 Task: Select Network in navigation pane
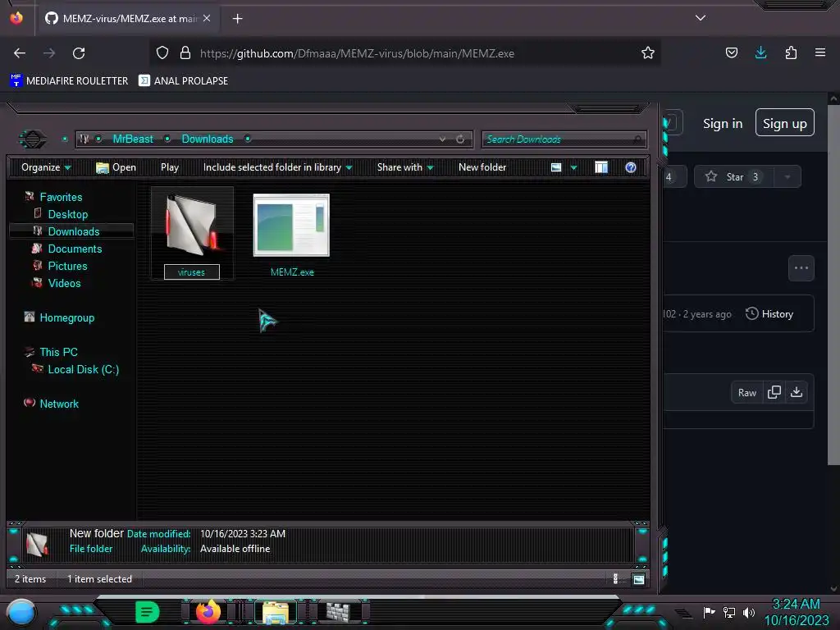pos(59,404)
